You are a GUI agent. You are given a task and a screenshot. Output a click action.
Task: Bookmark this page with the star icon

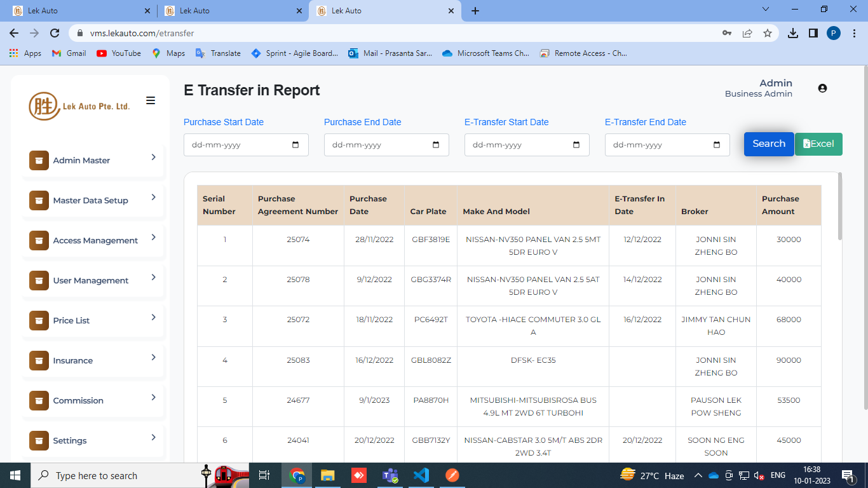pyautogui.click(x=768, y=33)
